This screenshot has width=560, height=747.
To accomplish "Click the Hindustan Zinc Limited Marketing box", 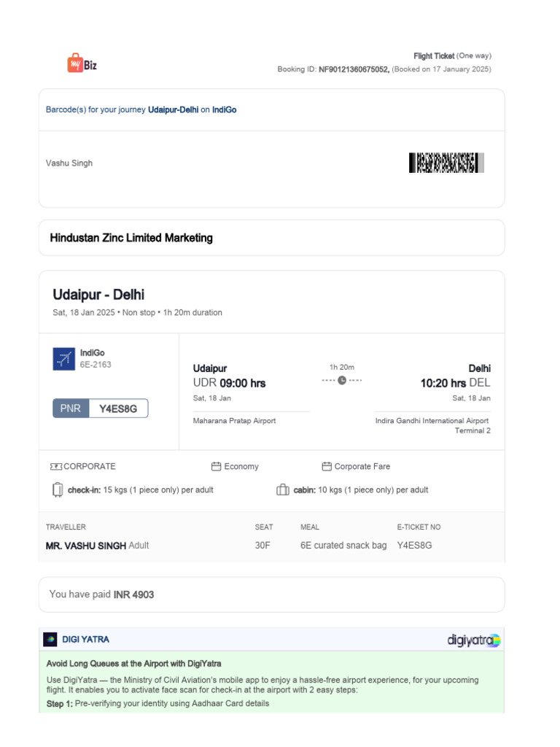I will (x=271, y=238).
